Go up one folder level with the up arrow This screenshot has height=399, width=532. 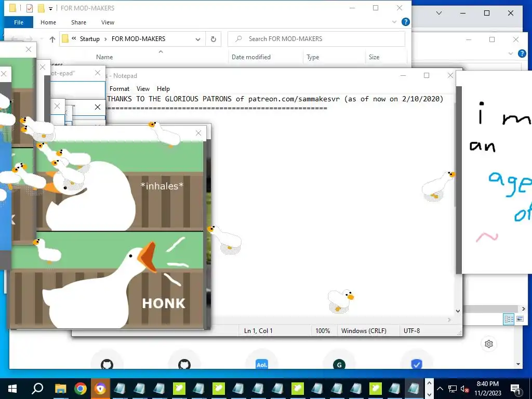[x=52, y=39]
